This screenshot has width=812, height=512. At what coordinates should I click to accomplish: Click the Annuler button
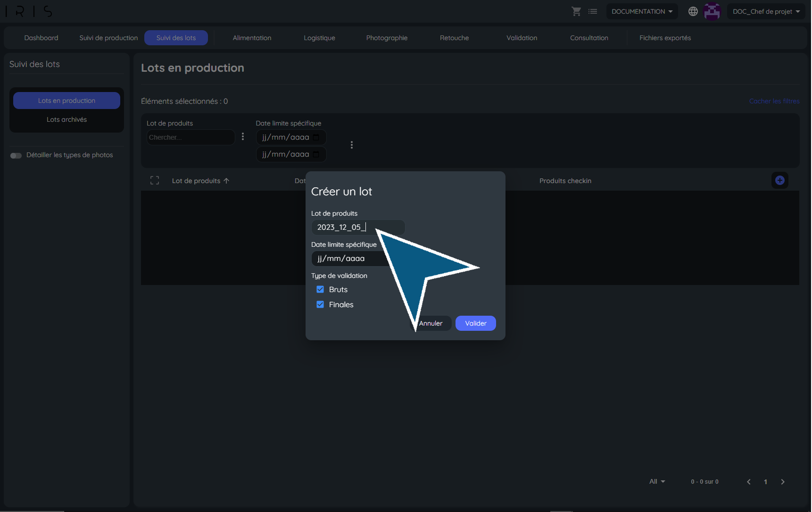click(431, 323)
